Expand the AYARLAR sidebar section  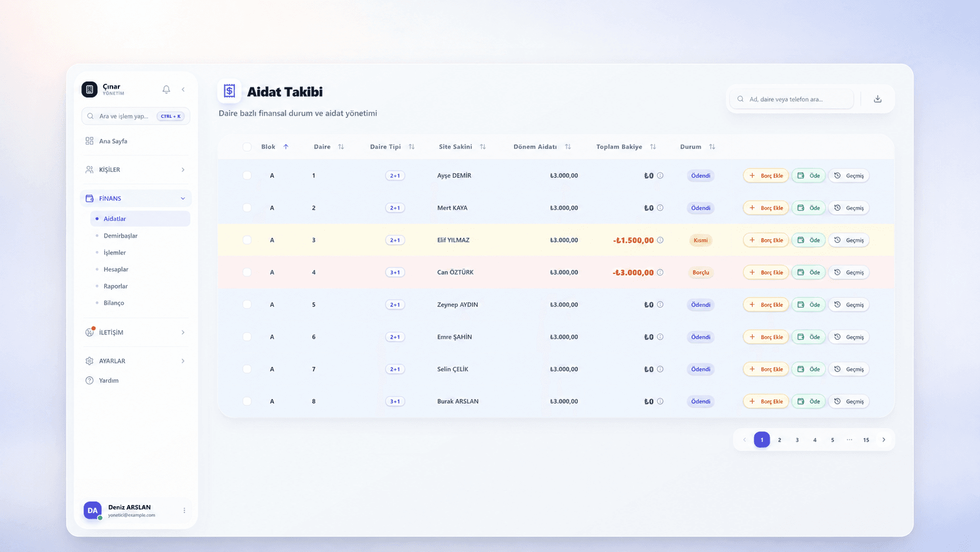(135, 361)
